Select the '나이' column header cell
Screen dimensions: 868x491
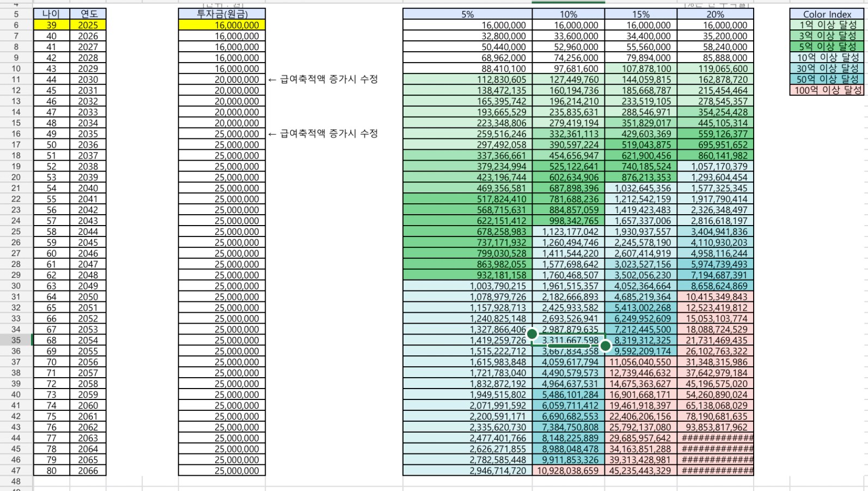click(x=51, y=14)
